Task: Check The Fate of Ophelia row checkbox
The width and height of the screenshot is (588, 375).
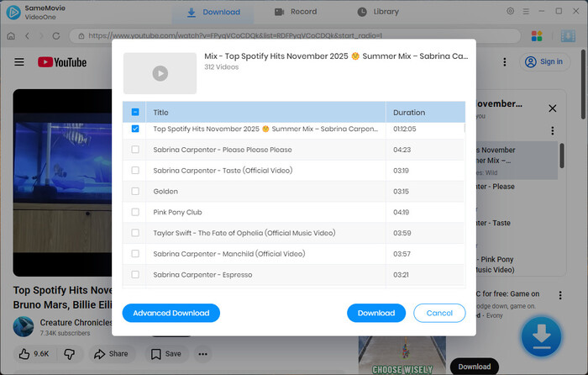Action: tap(135, 233)
